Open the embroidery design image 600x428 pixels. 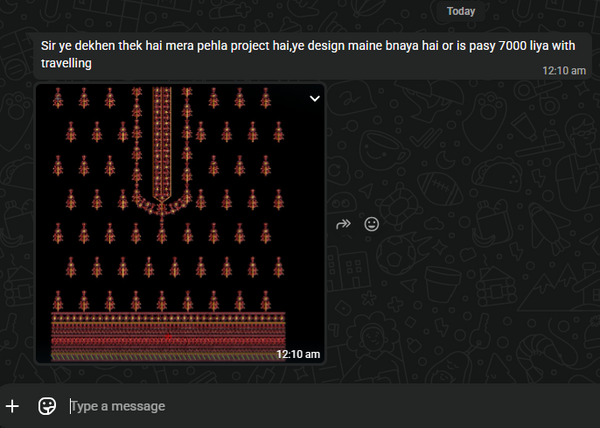180,223
